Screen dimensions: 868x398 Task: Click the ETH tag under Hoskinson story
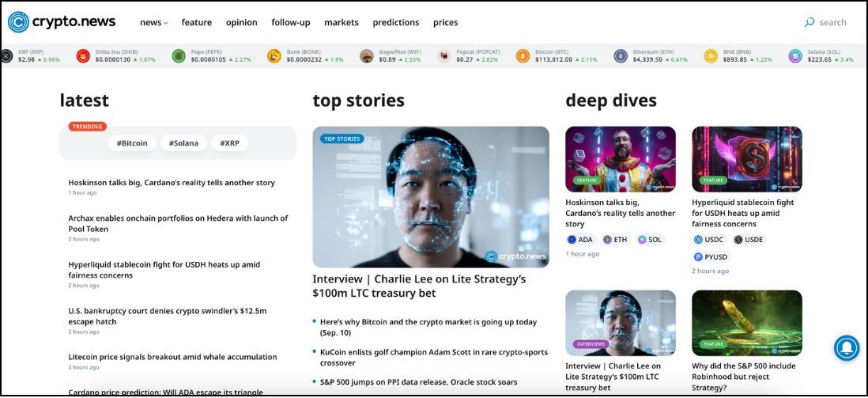pos(616,240)
